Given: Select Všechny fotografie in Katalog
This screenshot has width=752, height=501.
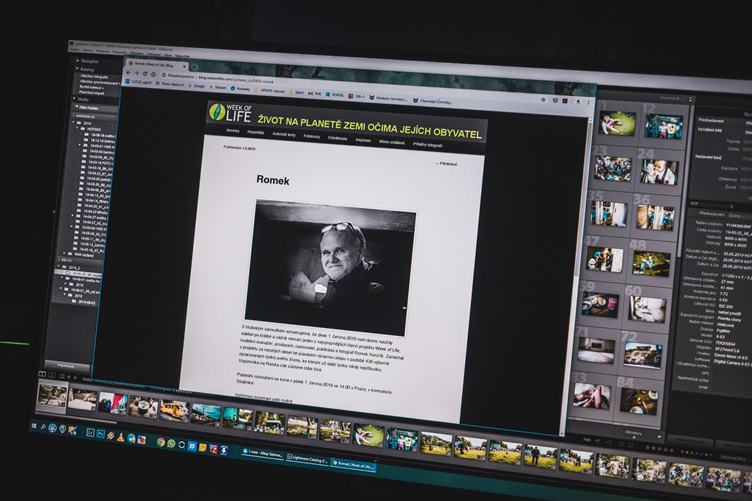Looking at the screenshot, I should coord(94,77).
